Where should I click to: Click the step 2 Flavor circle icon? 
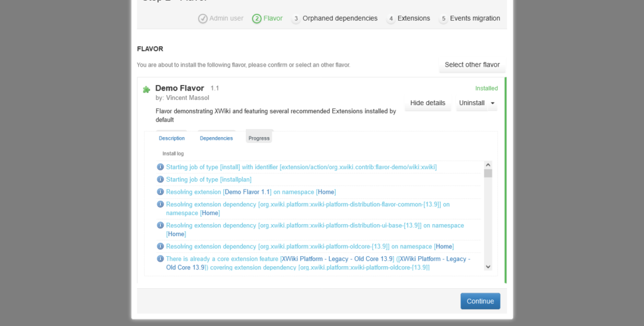[x=257, y=19]
